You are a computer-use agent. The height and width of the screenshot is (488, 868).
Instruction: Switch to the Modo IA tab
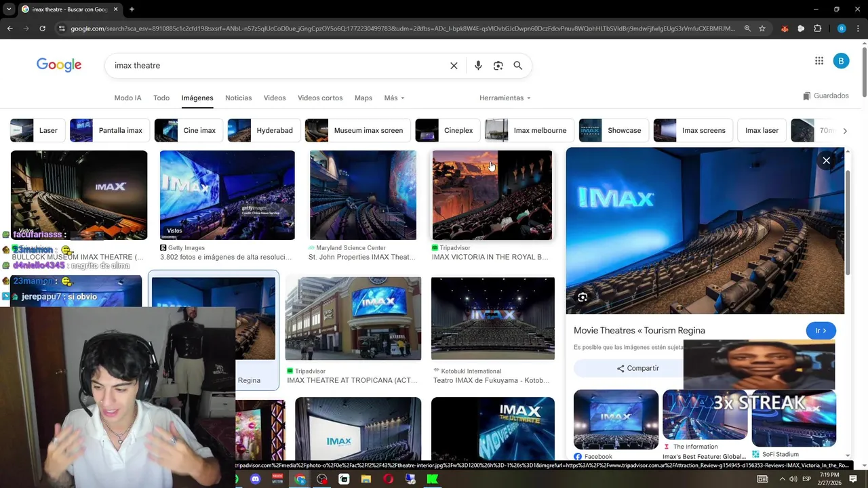click(127, 98)
